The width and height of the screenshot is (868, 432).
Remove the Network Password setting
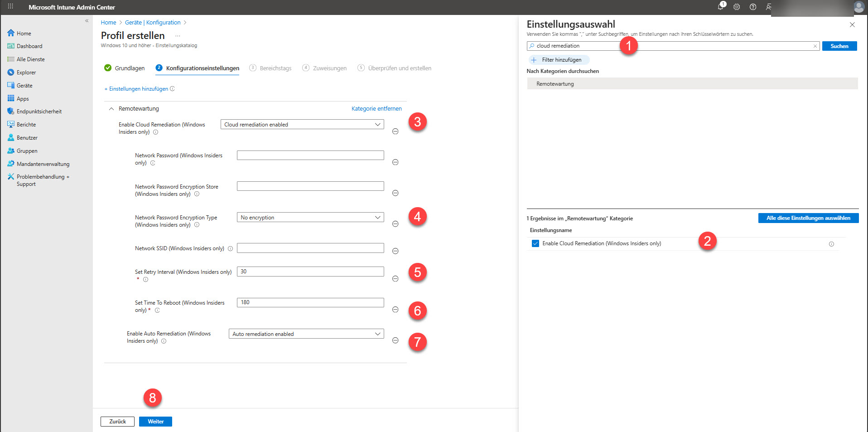pos(395,162)
